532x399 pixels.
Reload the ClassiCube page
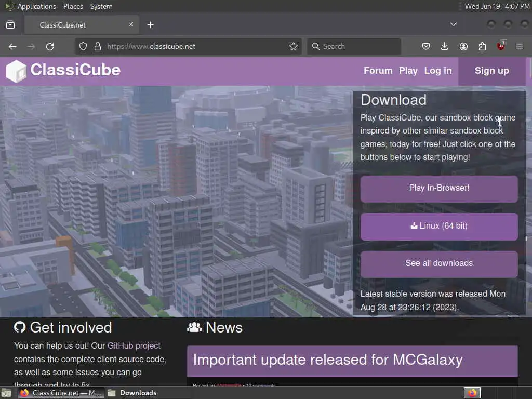[x=50, y=46]
